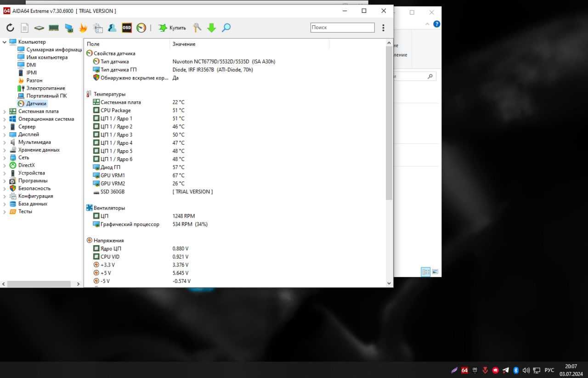Screen dimensions: 588x378
Task: Expand the Операционная система node
Action: pos(5,119)
